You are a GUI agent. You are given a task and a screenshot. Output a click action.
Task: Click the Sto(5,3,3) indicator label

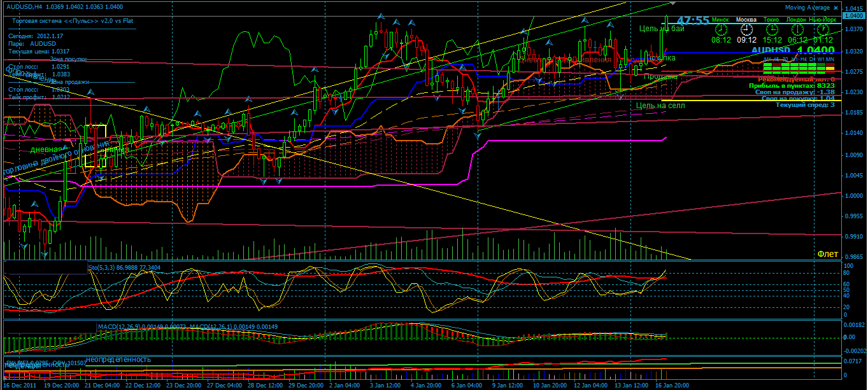pyautogui.click(x=124, y=268)
